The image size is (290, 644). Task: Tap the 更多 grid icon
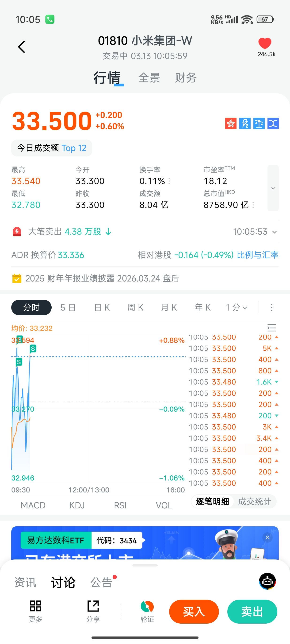pos(36,606)
